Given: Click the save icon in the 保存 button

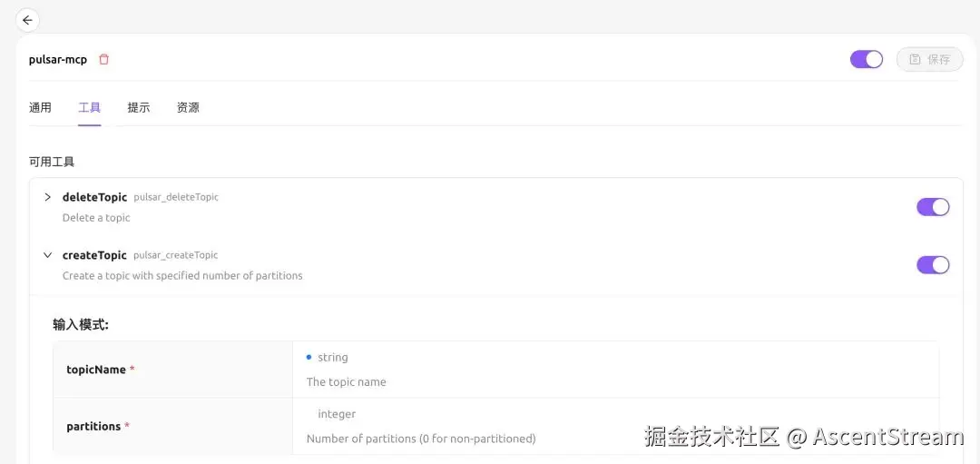Looking at the screenshot, I should coord(915,59).
